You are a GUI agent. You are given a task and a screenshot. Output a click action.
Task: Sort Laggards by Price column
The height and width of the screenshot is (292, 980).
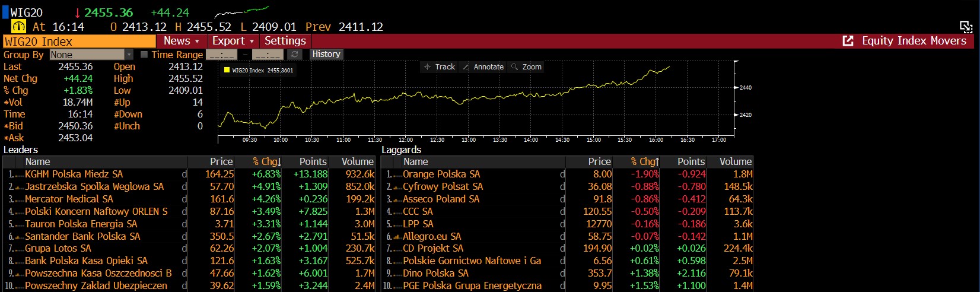(589, 161)
